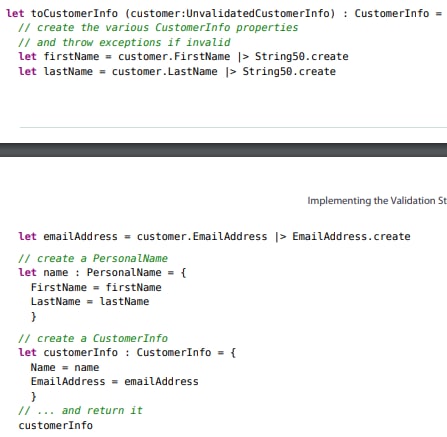Click comment '... and return it'

pyautogui.click(x=80, y=411)
